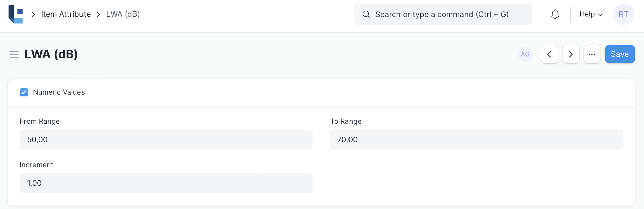The height and width of the screenshot is (209, 644).
Task: Expand the Help dropdown
Action: [x=591, y=14]
